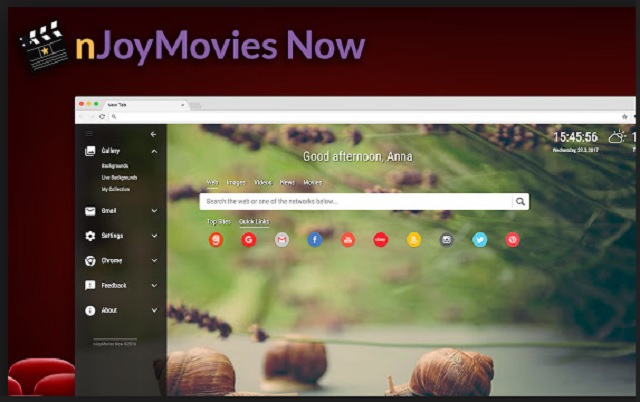The width and height of the screenshot is (640, 402).
Task: Close the New Tab browser tab
Action: (x=183, y=105)
